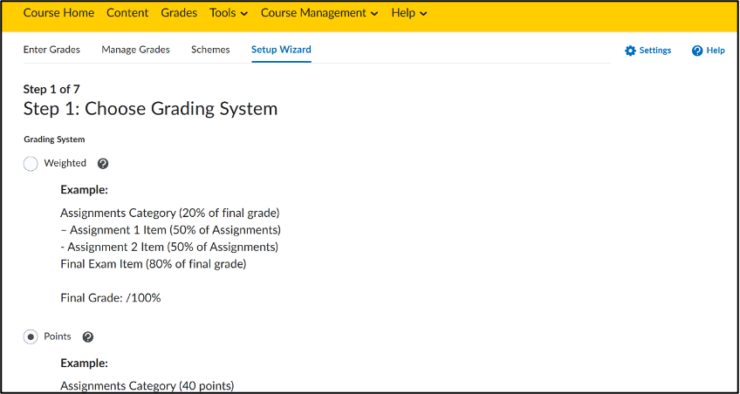Click the Points option label
Image resolution: width=740 pixels, height=394 pixels.
click(x=58, y=336)
